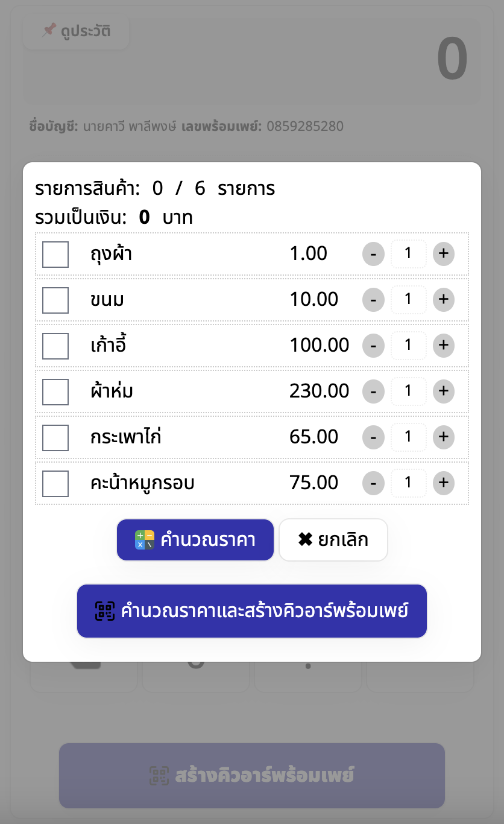The image size is (504, 824).
Task: Cancel with the ยกเลิก button
Action: [x=333, y=540]
